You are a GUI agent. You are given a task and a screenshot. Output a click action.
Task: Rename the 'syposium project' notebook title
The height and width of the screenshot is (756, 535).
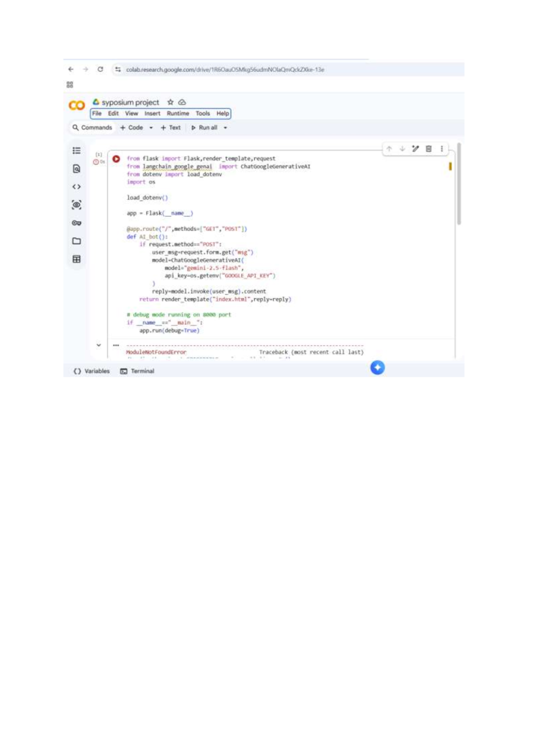click(x=130, y=103)
